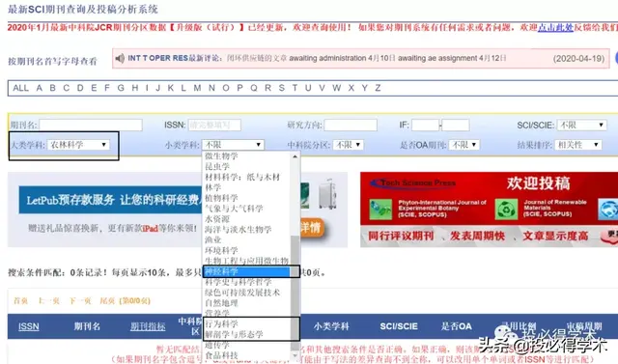
Task: Choose 材料科学：纸与木材 option
Action: tap(242, 177)
